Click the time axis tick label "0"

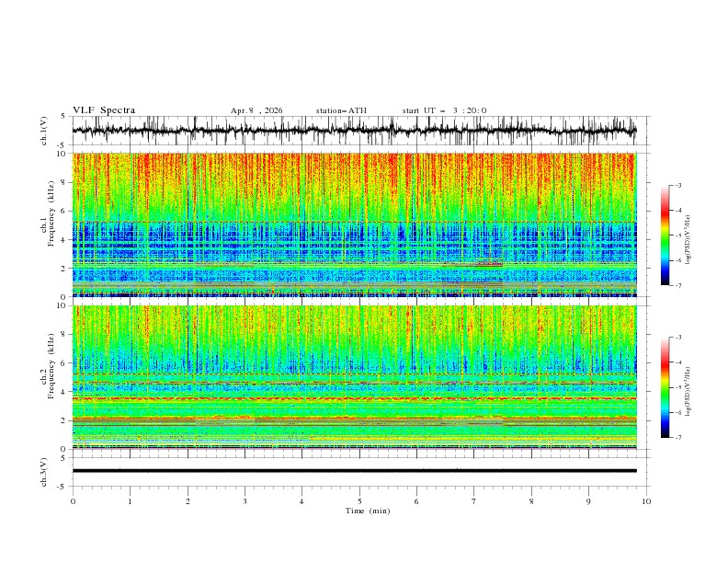coord(73,501)
